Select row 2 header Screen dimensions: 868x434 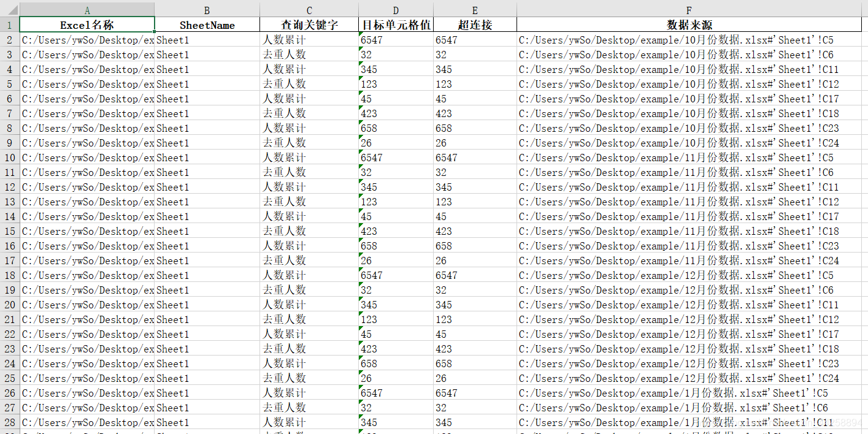click(10, 40)
